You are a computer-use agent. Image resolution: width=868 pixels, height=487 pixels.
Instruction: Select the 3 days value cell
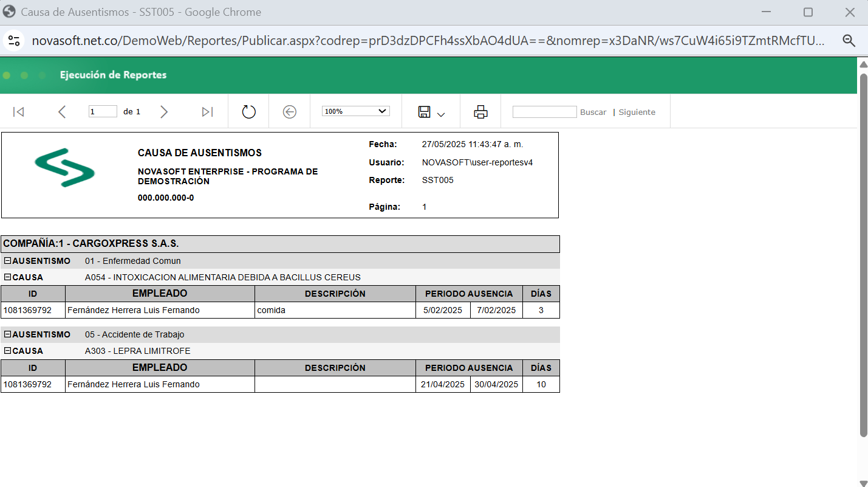coord(541,310)
